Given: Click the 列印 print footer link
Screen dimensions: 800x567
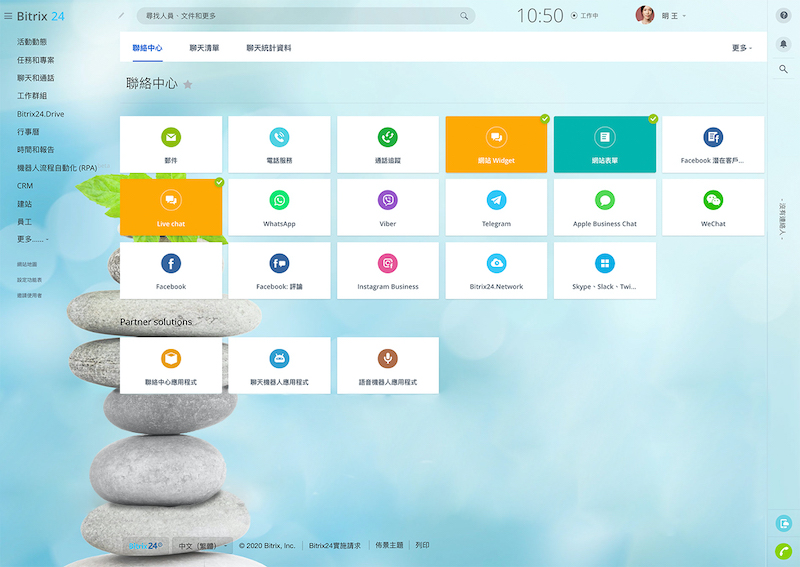Looking at the screenshot, I should pos(422,546).
